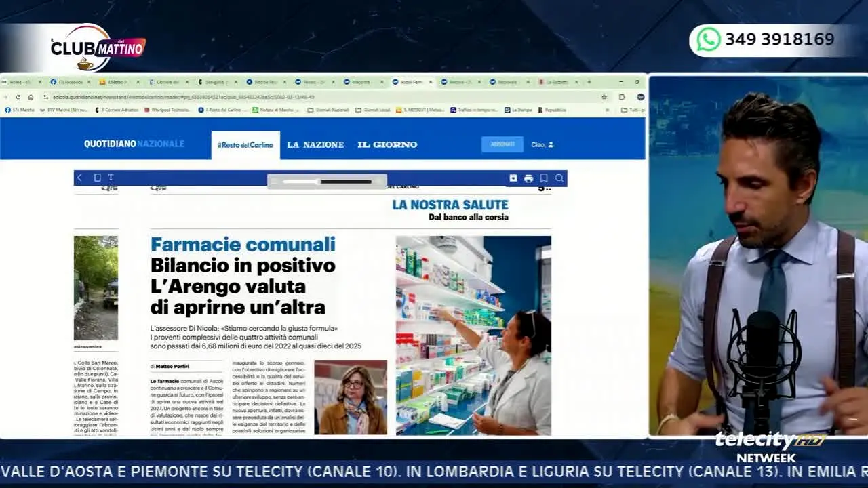Click the browser address bar URL
The height and width of the screenshot is (488, 868).
coord(183,97)
